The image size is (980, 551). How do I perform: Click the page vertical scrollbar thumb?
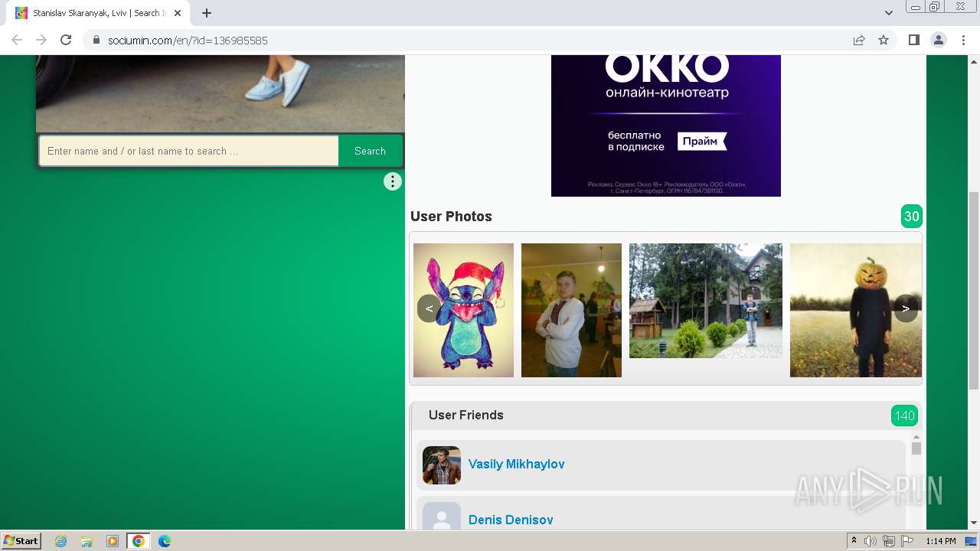pyautogui.click(x=974, y=291)
